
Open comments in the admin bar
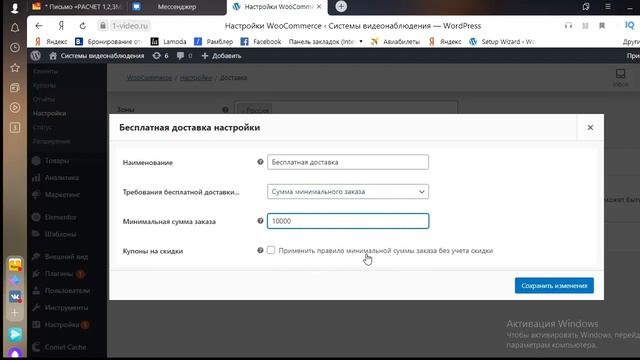(184, 56)
